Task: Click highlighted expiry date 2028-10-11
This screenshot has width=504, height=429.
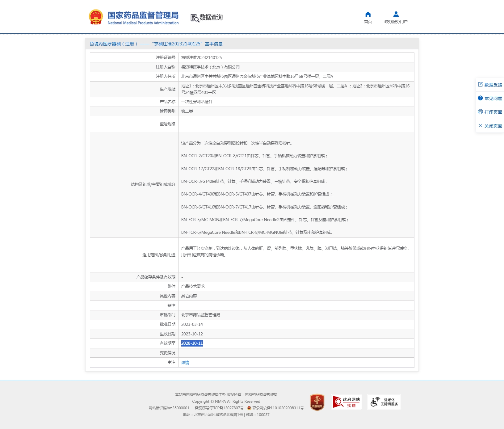Action: pyautogui.click(x=192, y=343)
